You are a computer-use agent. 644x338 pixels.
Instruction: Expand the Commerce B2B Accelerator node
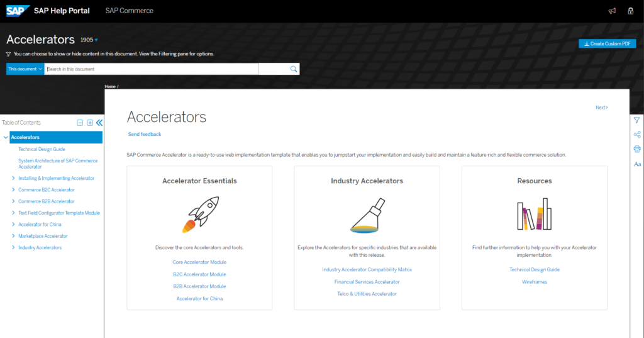click(x=14, y=201)
